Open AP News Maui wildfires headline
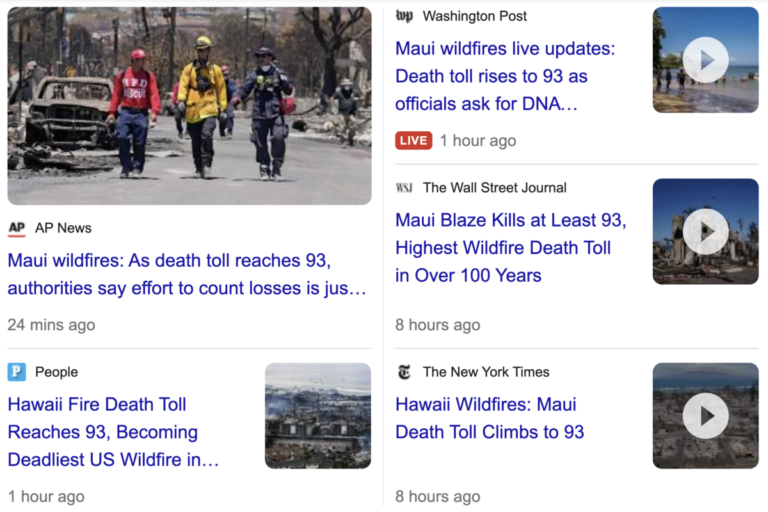The height and width of the screenshot is (512, 768). click(x=187, y=274)
